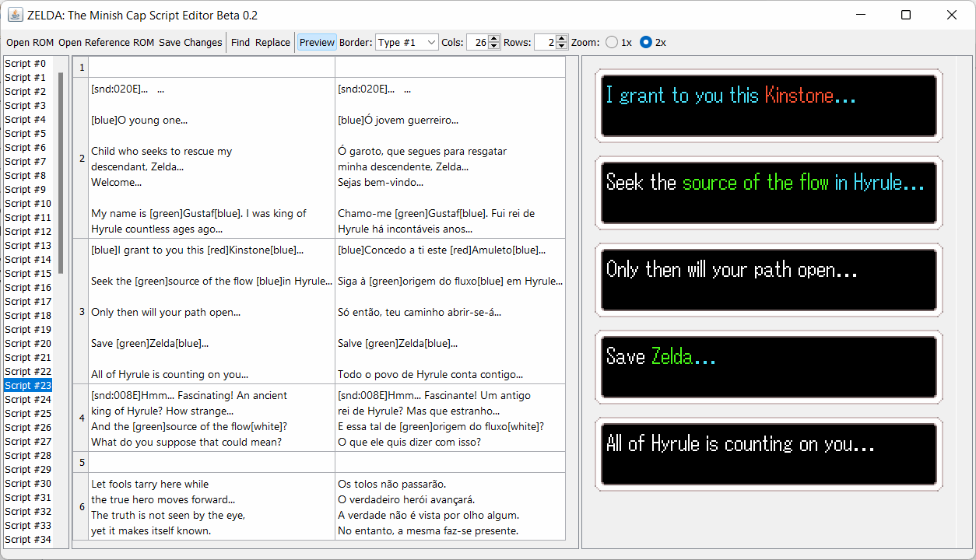Click row header number 3
Image resolution: width=976 pixels, height=560 pixels.
(x=83, y=311)
